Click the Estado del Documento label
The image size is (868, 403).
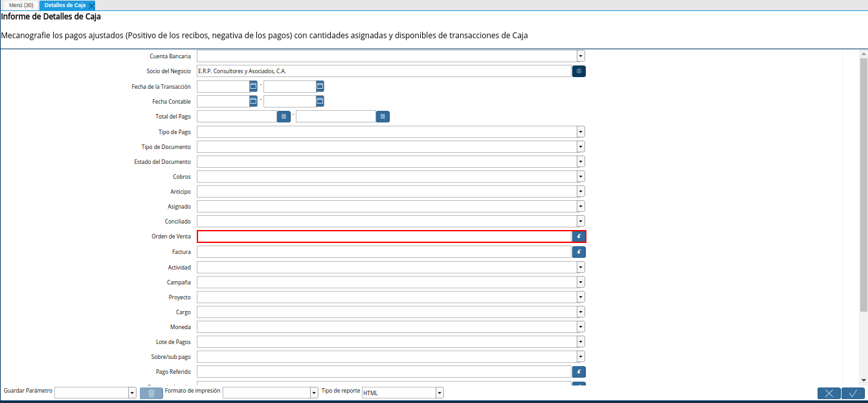click(x=162, y=162)
